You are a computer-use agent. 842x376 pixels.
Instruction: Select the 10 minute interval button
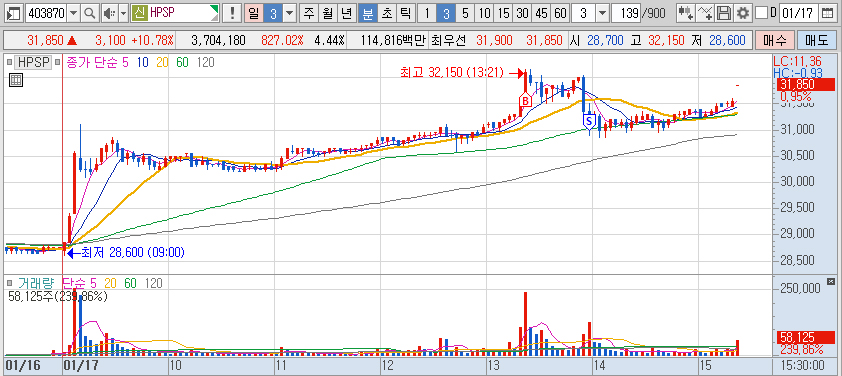(x=484, y=13)
